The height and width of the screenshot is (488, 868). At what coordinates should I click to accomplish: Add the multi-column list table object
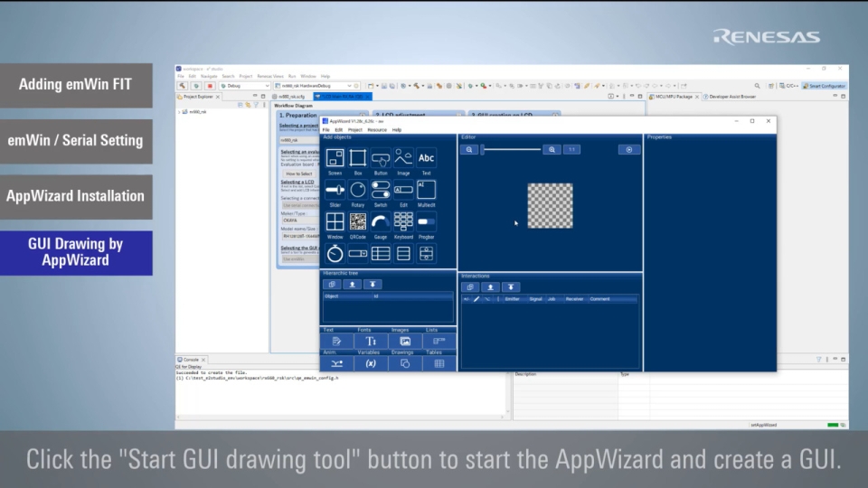tap(381, 253)
